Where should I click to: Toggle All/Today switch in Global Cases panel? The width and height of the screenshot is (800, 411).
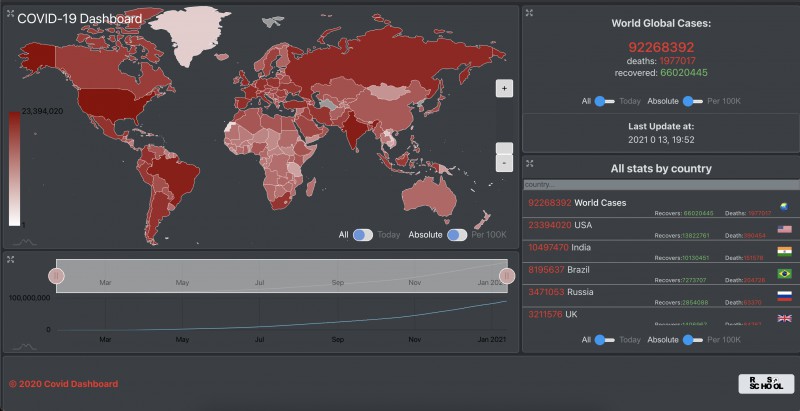pos(604,101)
